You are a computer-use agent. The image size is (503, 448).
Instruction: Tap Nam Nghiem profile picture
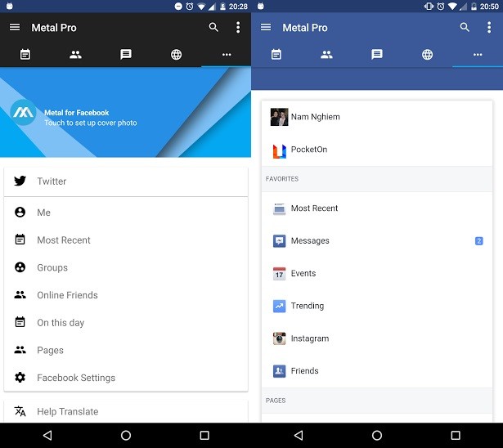279,117
